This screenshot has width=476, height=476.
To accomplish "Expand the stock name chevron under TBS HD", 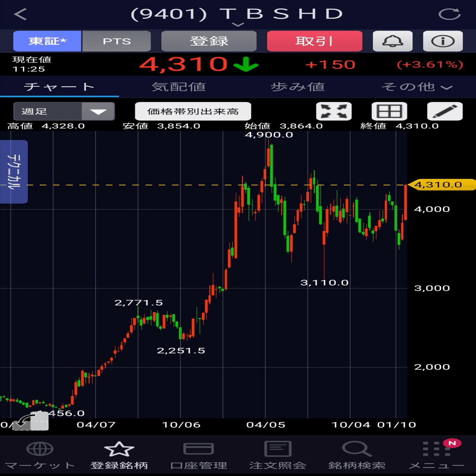I will pos(238,25).
